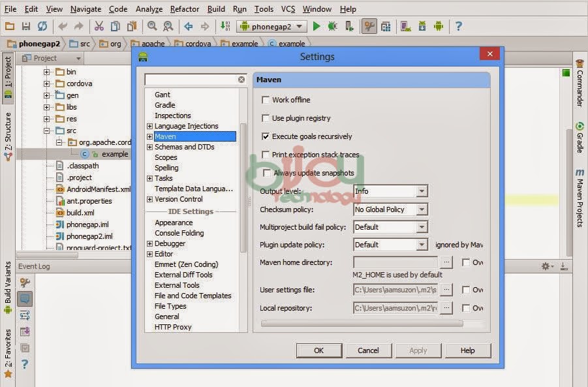Click the Save All toolbar icon
This screenshot has height=387, width=588.
tap(26, 26)
